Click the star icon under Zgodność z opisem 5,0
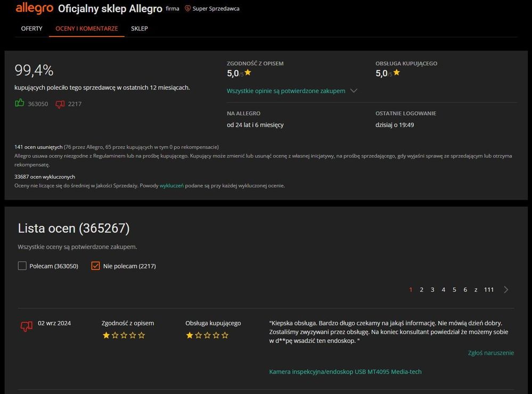This screenshot has height=394, width=532. pos(248,72)
